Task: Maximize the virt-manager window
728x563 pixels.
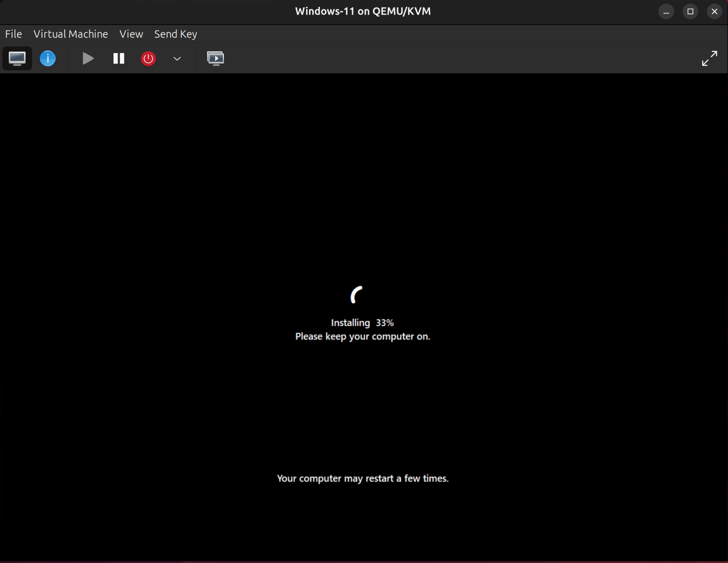Action: point(690,11)
